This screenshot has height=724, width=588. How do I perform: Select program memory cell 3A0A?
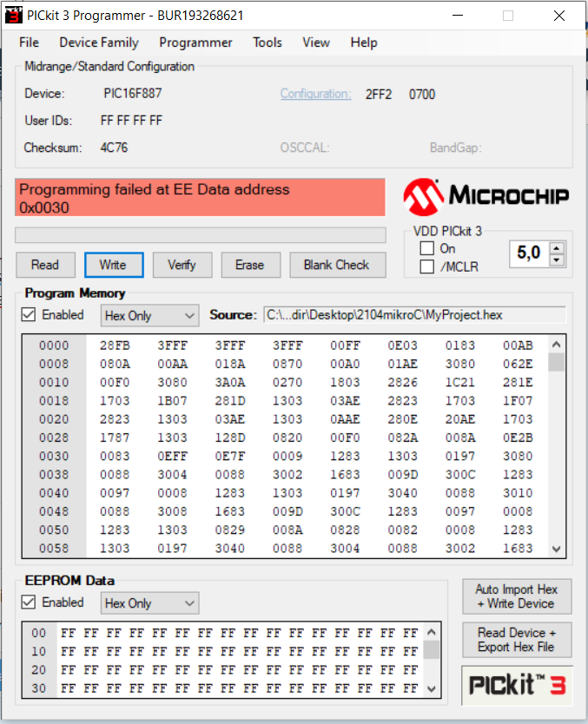(230, 382)
